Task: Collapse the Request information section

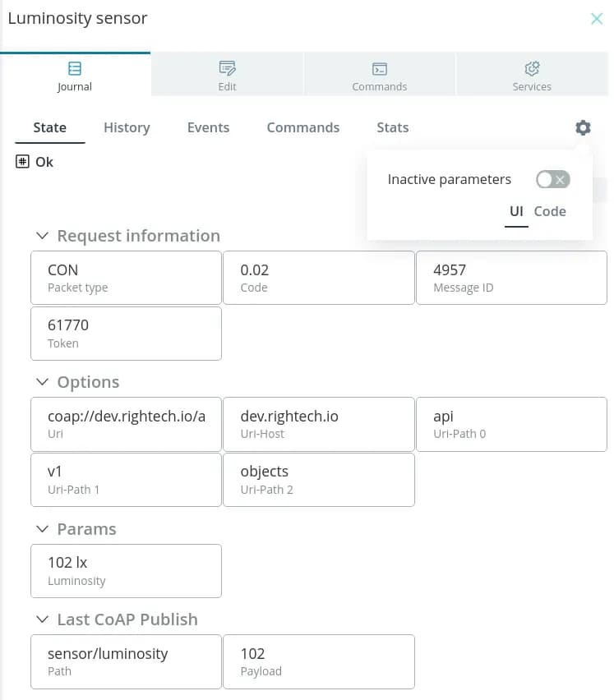Action: [x=43, y=236]
